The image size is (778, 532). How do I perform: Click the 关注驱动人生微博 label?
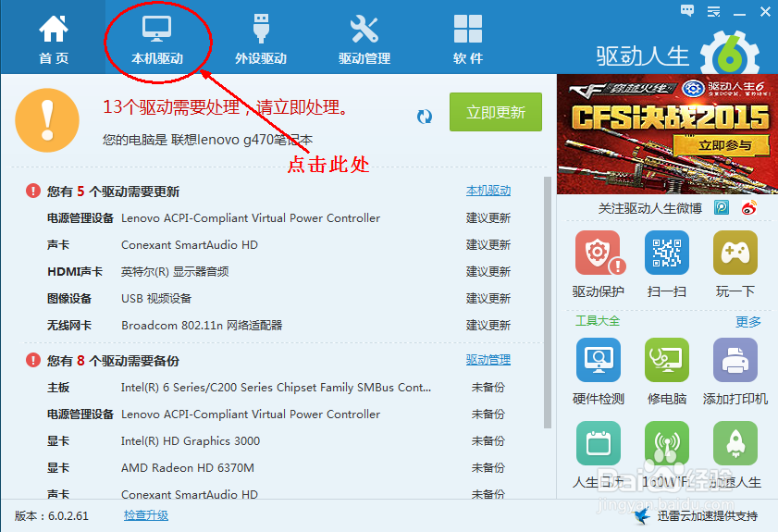[x=650, y=208]
